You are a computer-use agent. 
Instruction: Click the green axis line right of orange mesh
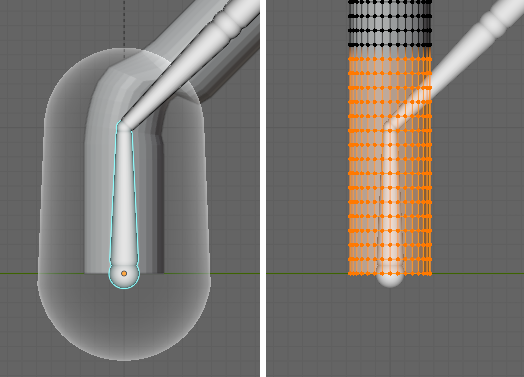coord(478,273)
